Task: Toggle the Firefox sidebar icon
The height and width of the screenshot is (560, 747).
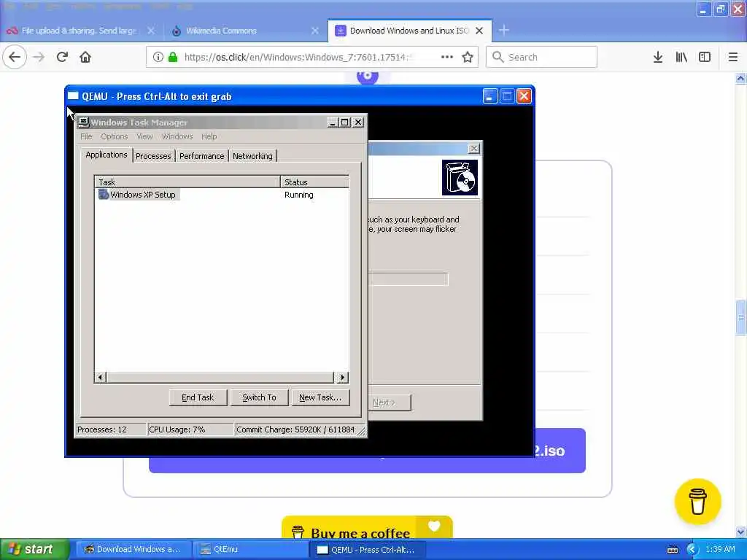Action: coord(705,57)
